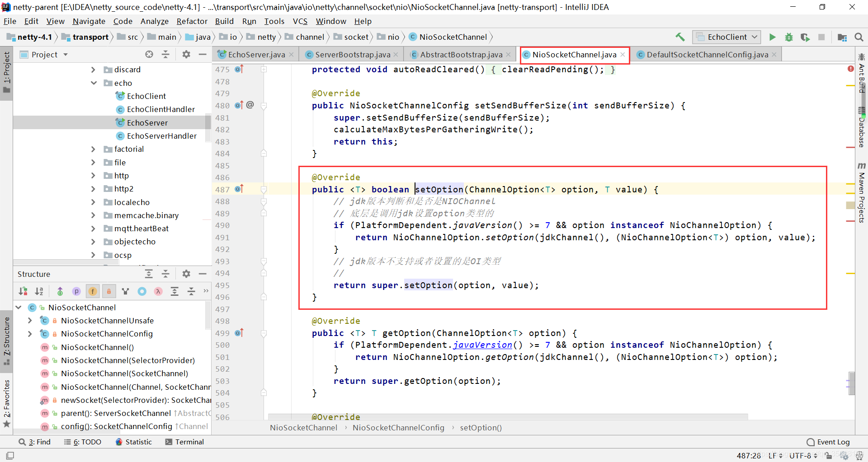
Task: Hide the Structure panel with minus icon
Action: (x=203, y=274)
